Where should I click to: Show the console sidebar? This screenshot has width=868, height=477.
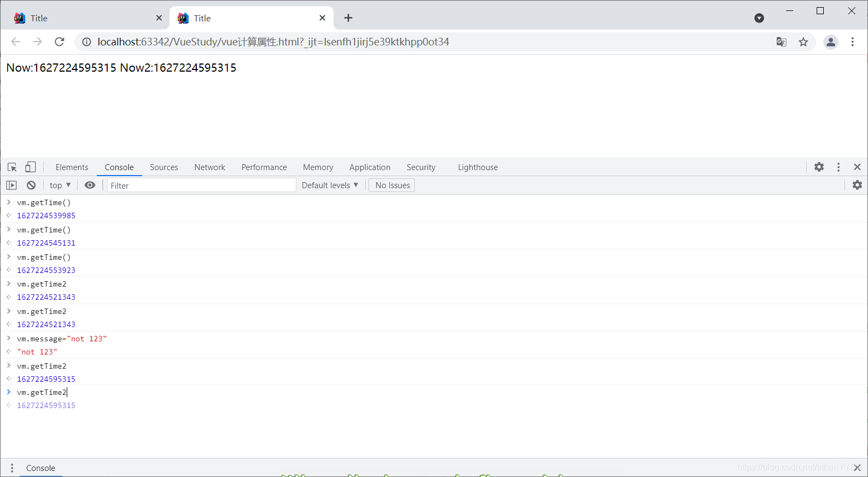11,185
